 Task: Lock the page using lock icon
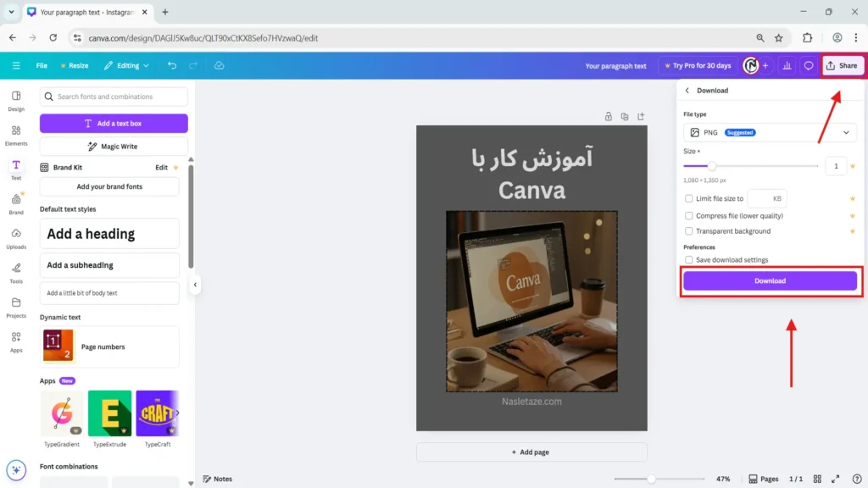coord(609,116)
